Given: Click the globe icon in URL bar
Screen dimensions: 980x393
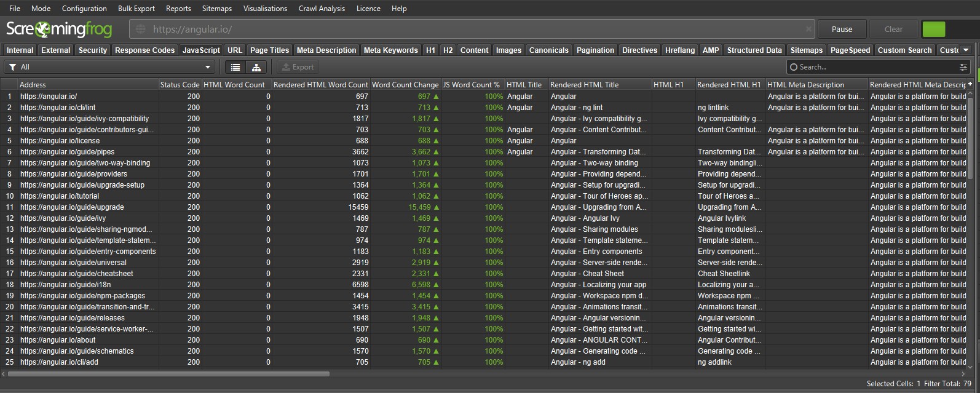Looking at the screenshot, I should pyautogui.click(x=141, y=29).
